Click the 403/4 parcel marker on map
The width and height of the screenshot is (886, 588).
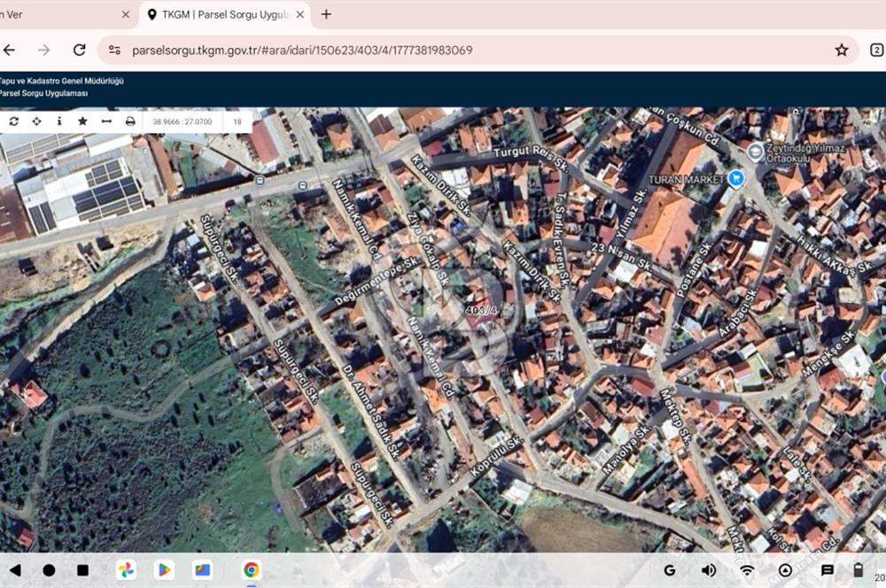pos(479,313)
